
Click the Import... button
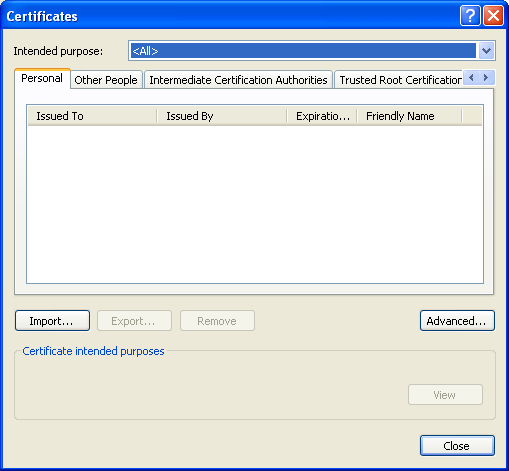point(52,321)
